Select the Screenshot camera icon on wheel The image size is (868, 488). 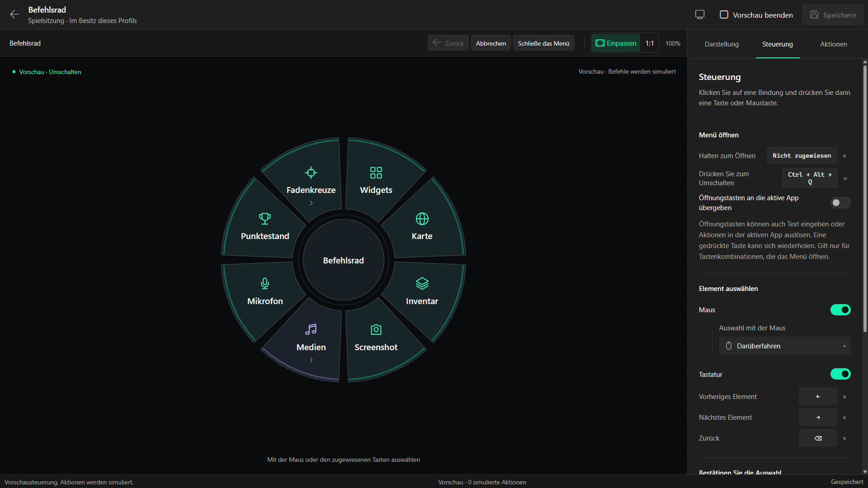[x=376, y=329]
